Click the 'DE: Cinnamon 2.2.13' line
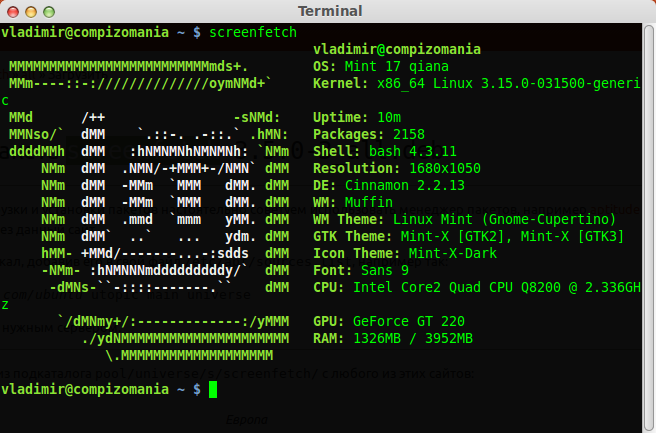The image size is (656, 433). pyautogui.click(x=389, y=185)
